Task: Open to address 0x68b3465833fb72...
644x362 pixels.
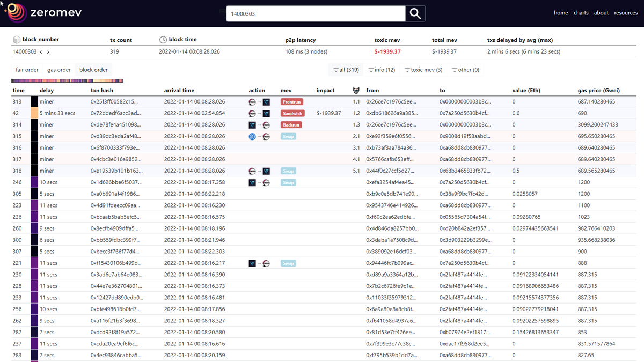Action: [x=464, y=171]
